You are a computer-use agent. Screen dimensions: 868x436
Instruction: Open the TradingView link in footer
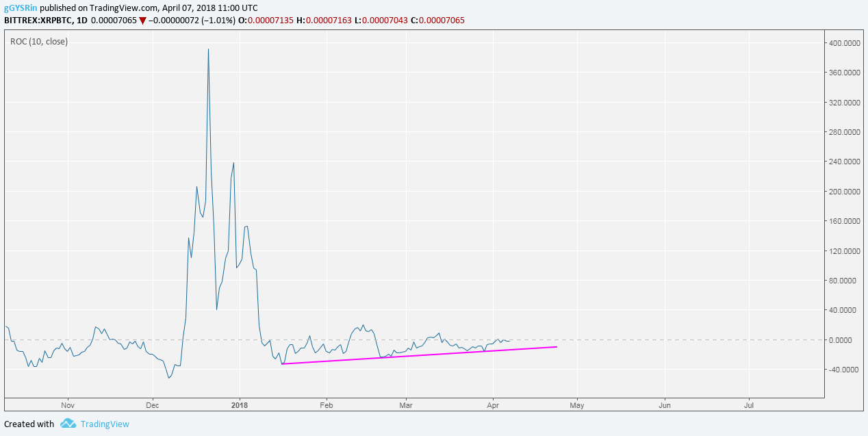point(105,424)
